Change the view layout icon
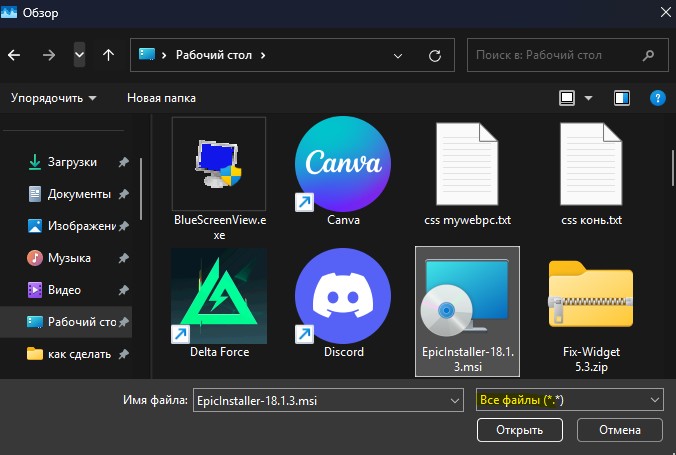676x455 pixels. [567, 98]
